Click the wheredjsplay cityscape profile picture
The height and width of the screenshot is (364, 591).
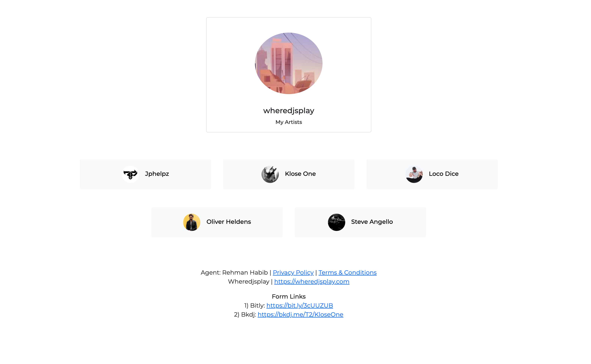pyautogui.click(x=289, y=63)
